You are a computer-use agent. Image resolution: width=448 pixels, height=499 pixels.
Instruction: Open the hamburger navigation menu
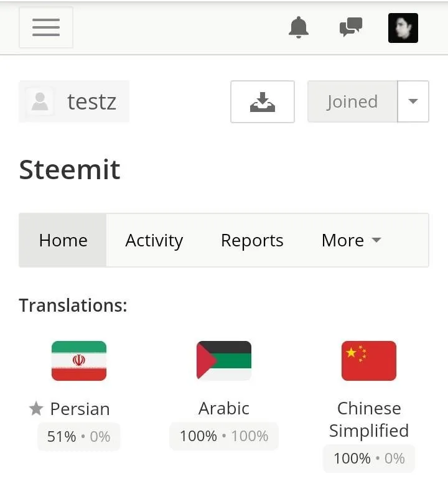(x=46, y=27)
